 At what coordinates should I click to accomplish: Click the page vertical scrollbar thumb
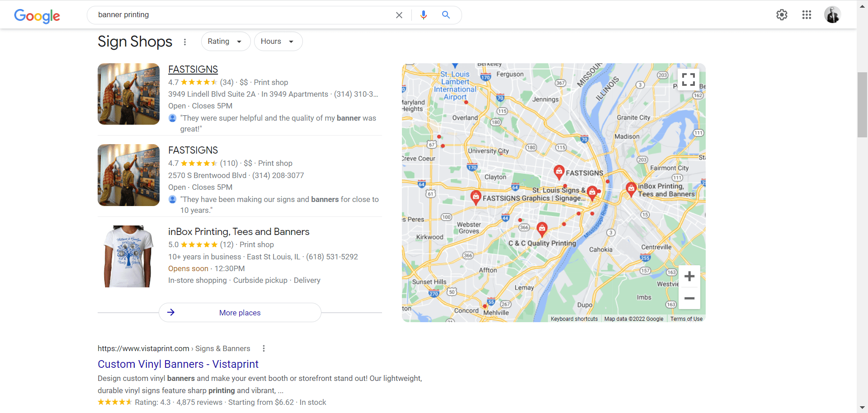coord(862,105)
